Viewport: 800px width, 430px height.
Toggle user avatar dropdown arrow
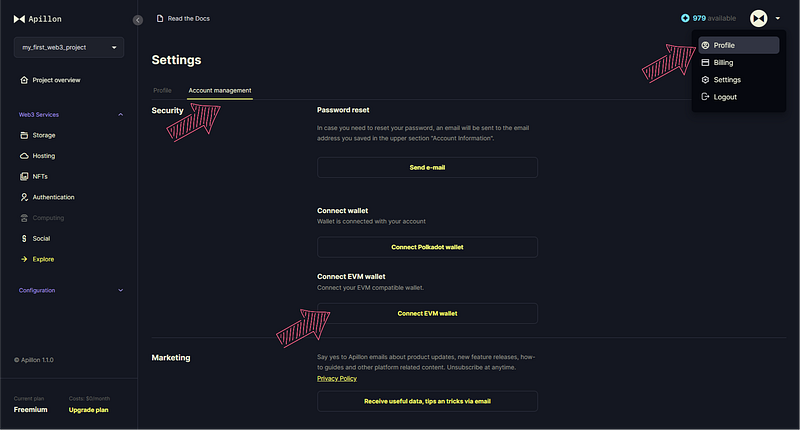point(778,18)
